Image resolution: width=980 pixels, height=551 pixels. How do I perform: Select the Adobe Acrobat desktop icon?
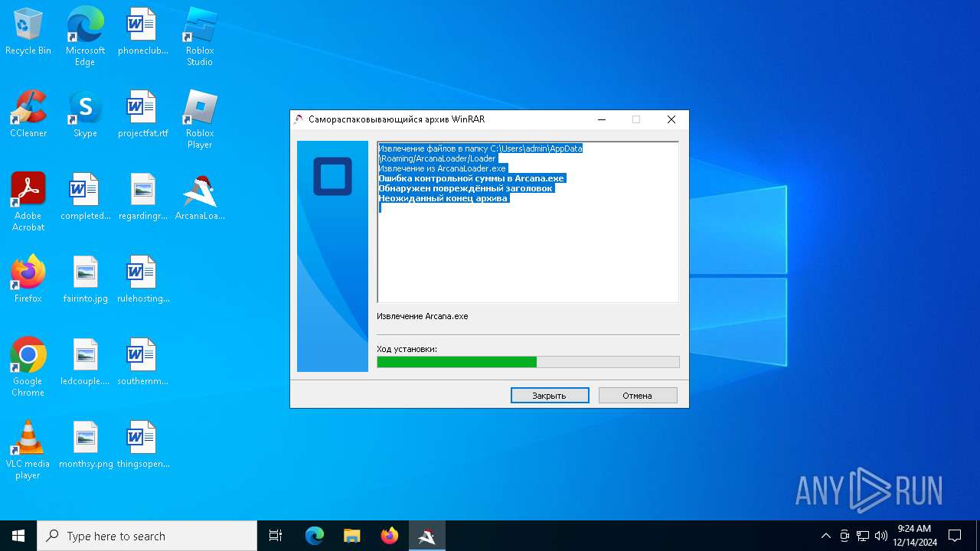(x=28, y=201)
